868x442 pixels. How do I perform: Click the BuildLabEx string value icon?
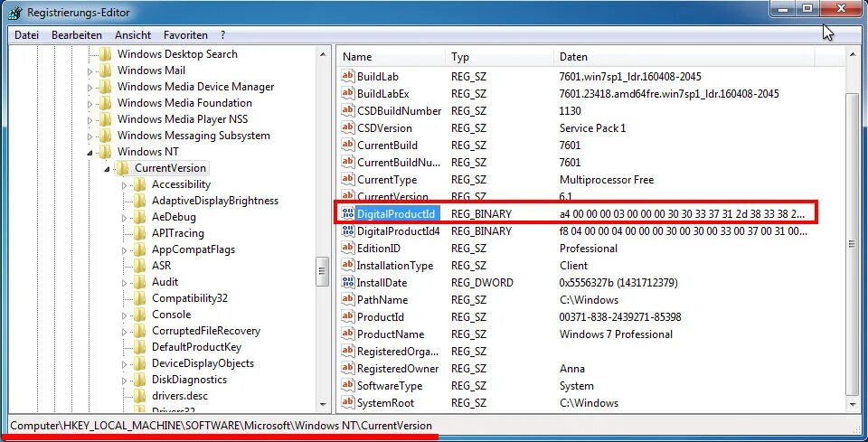pos(347,93)
